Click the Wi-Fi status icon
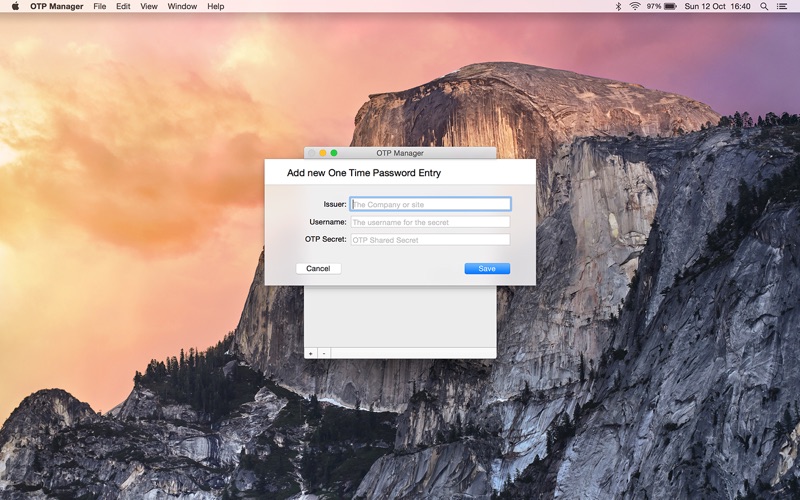 635,6
